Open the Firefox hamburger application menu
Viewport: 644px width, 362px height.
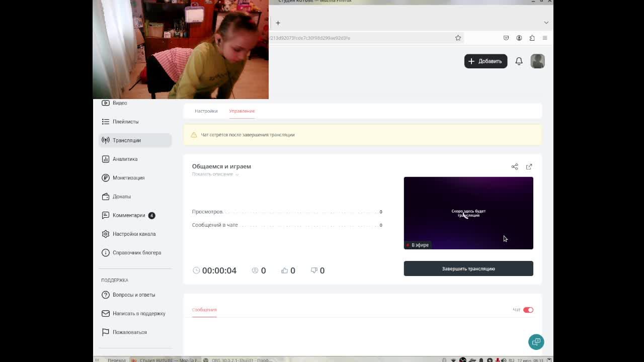pyautogui.click(x=545, y=38)
